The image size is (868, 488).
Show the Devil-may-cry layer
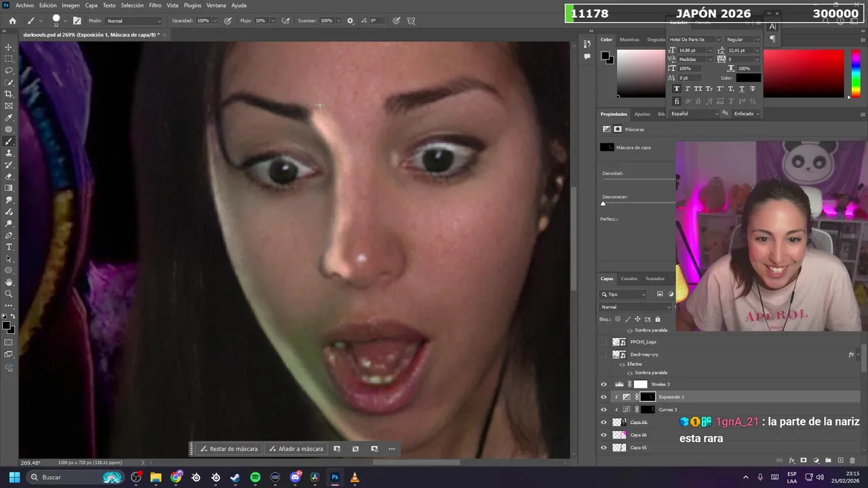click(x=604, y=354)
